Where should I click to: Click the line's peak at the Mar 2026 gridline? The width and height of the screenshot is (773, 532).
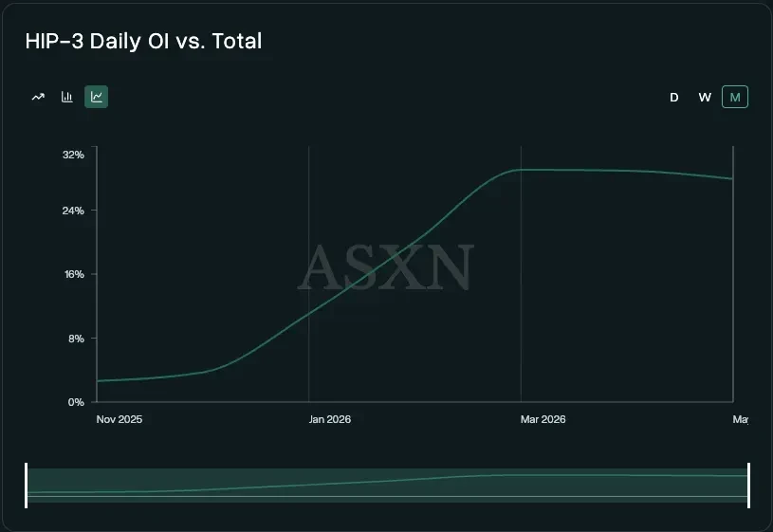(521, 170)
